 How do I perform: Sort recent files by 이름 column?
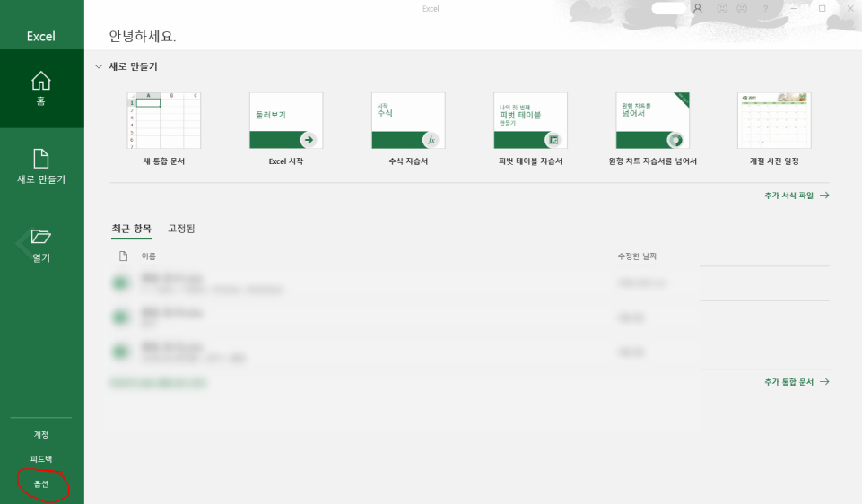(x=148, y=256)
